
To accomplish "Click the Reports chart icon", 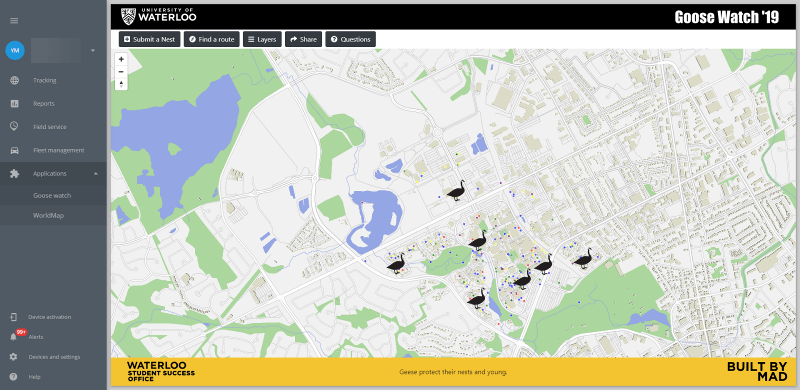I will point(14,104).
